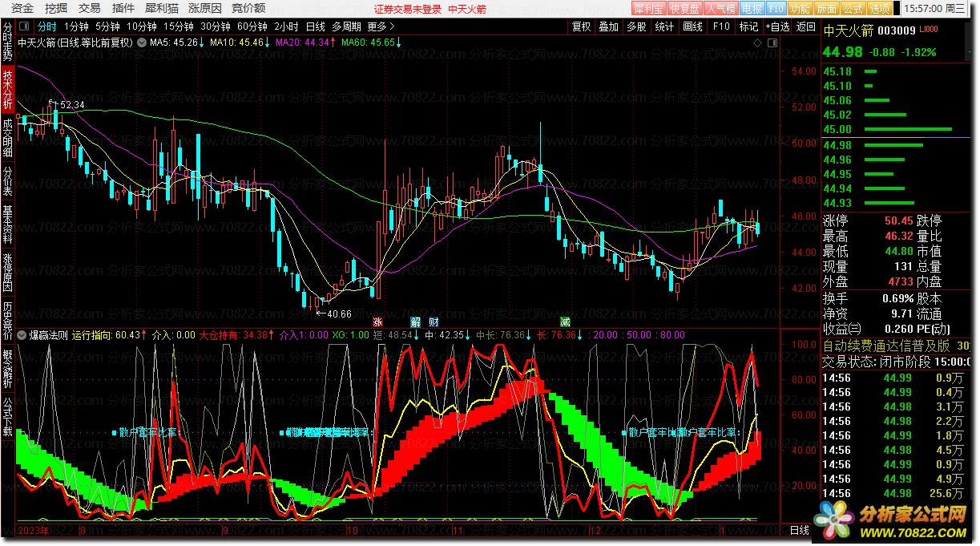Open the 功能 menu button
This screenshot has width=980, height=546.
coord(799,8)
